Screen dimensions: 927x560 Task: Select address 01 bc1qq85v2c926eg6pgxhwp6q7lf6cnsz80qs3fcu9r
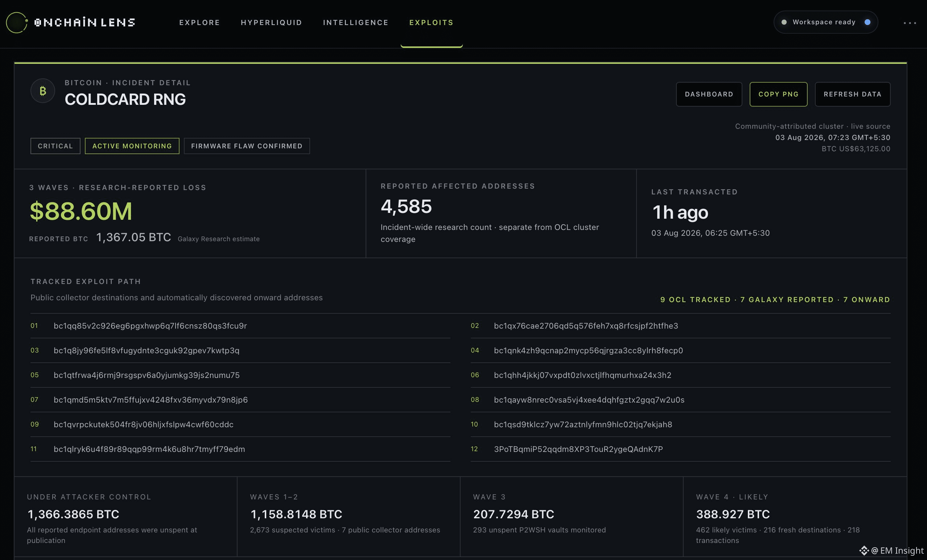[240, 326]
